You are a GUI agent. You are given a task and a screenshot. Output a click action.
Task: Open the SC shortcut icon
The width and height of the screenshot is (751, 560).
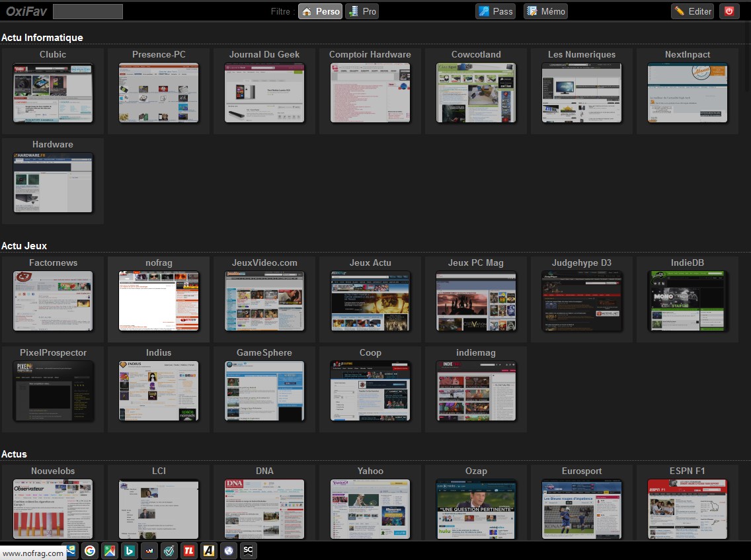click(248, 551)
